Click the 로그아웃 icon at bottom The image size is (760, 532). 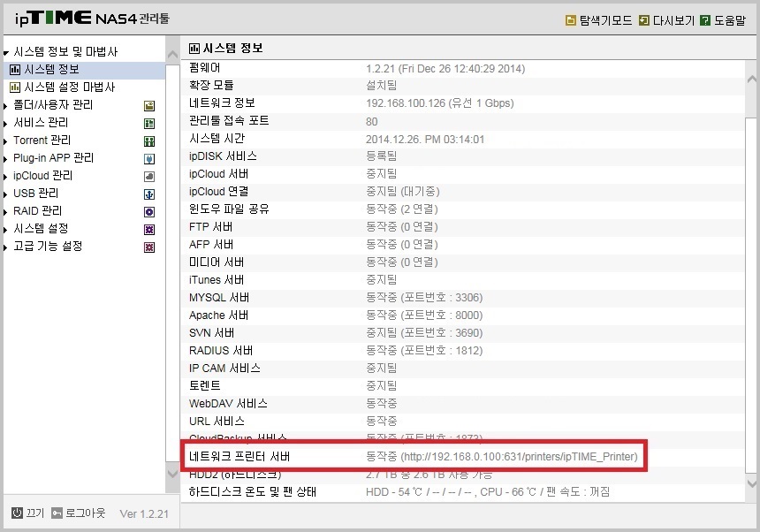pyautogui.click(x=57, y=513)
